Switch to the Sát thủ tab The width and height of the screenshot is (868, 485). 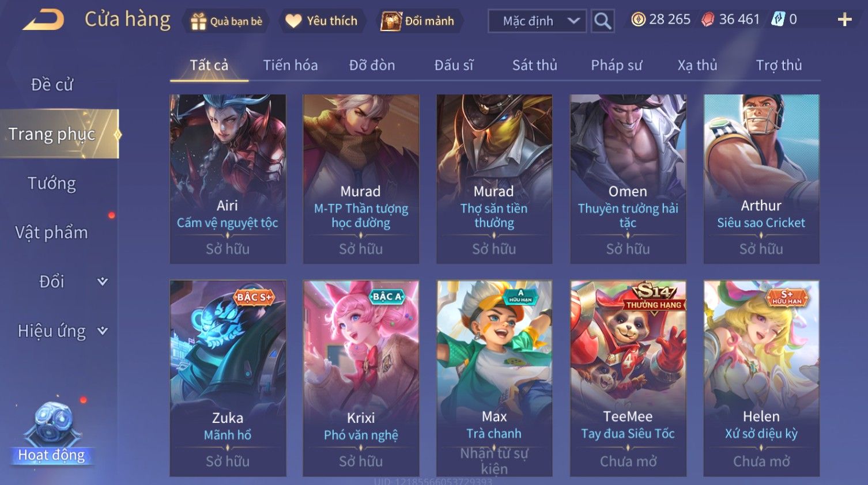pyautogui.click(x=534, y=65)
